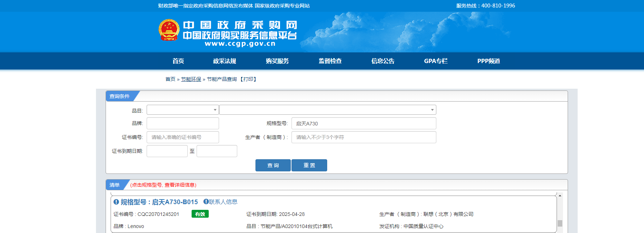
Task: Click the 规格型号 field containing 启天A730
Action: pos(364,123)
